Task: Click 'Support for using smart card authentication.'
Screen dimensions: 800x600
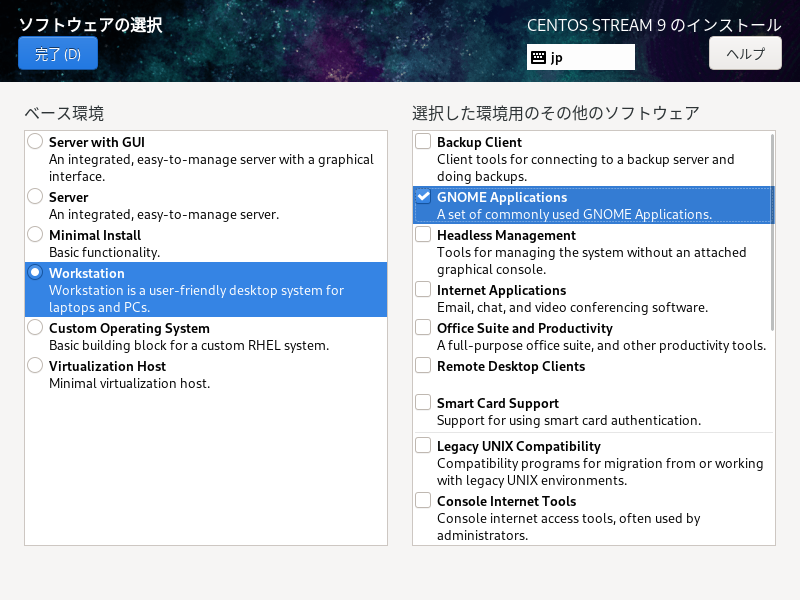Action: pyautogui.click(x=569, y=421)
